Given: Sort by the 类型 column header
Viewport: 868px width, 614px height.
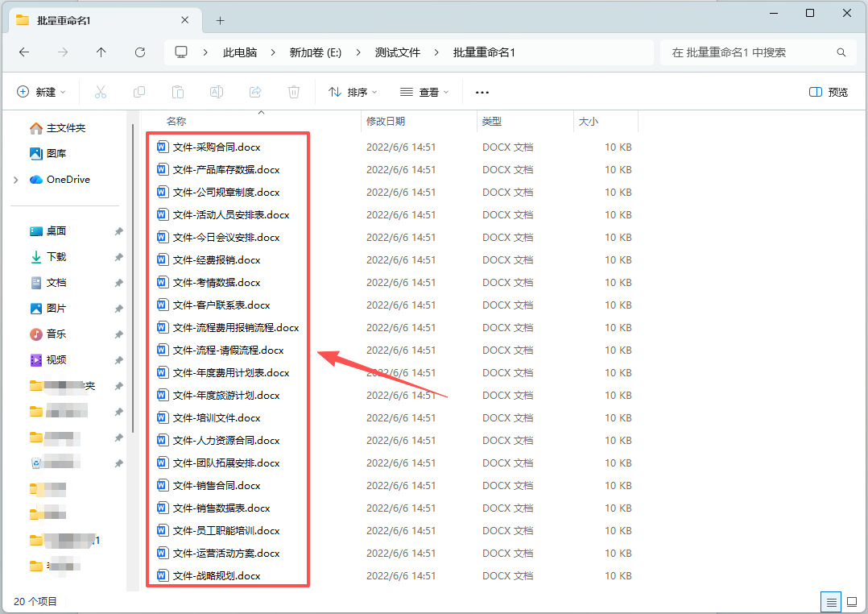Looking at the screenshot, I should 491,121.
